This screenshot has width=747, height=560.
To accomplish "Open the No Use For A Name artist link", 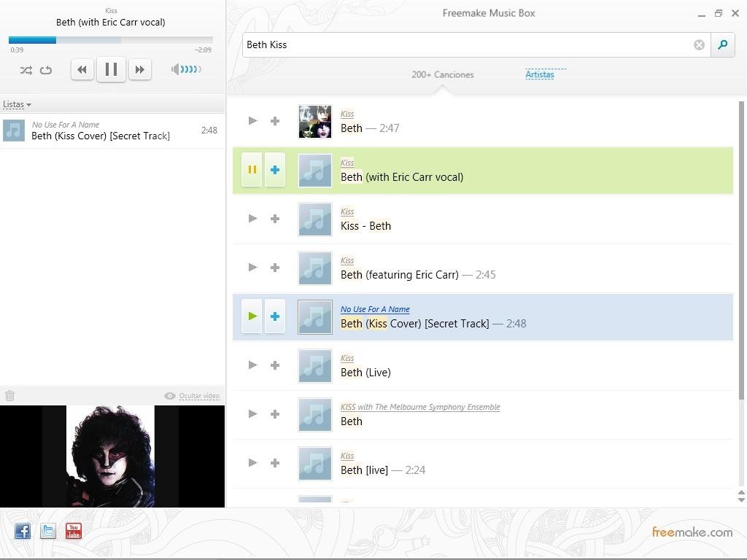I will click(375, 309).
